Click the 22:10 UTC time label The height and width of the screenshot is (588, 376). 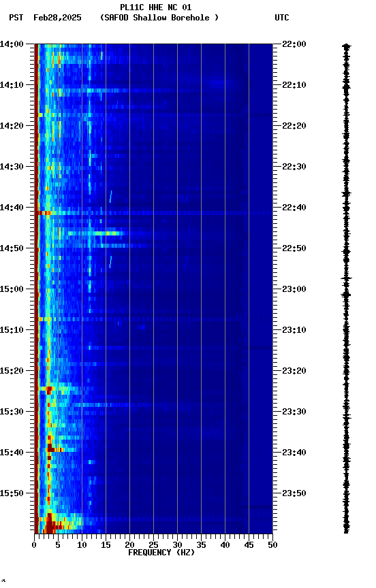coord(294,85)
